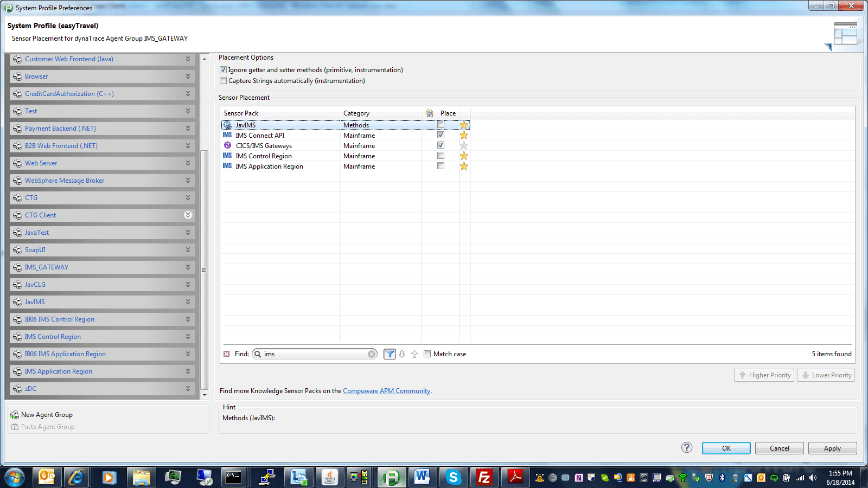Open the Compuware APM Community link
Screen dimensions: 868x488
point(386,391)
